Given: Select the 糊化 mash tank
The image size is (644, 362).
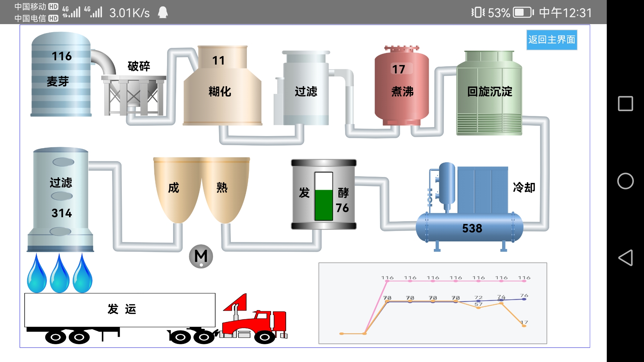Looking at the screenshot, I should click(222, 90).
